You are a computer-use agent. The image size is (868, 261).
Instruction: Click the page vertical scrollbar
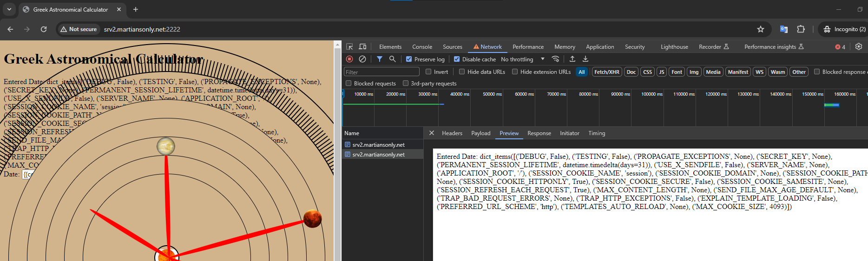(338, 151)
